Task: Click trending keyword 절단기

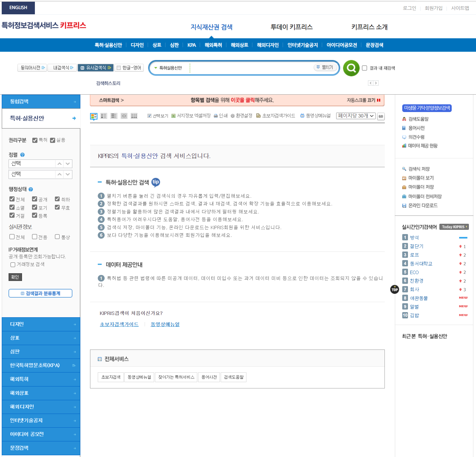Action: (x=417, y=246)
